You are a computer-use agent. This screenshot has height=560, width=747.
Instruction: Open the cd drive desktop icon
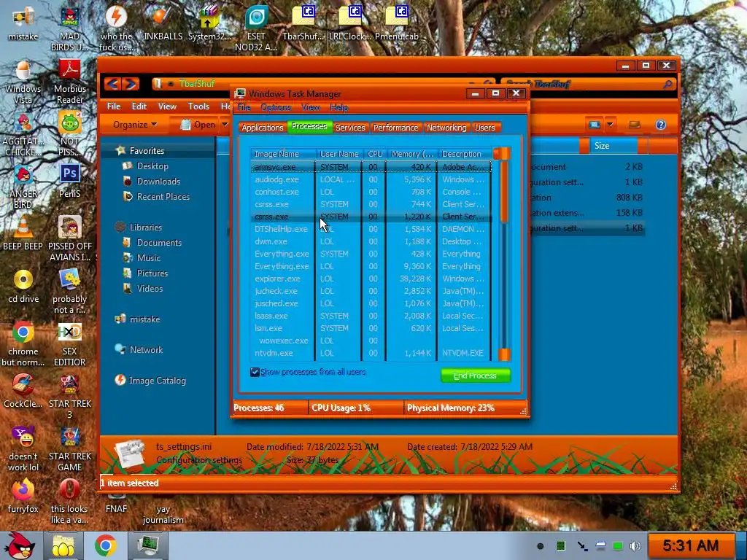(23, 286)
